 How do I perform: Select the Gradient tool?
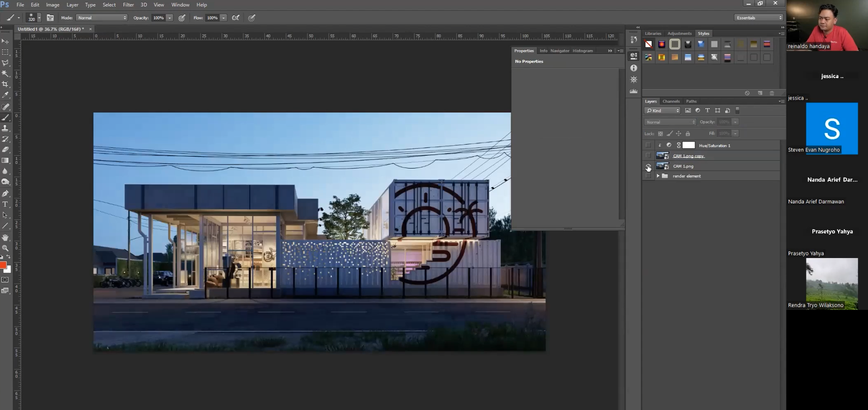[6, 160]
